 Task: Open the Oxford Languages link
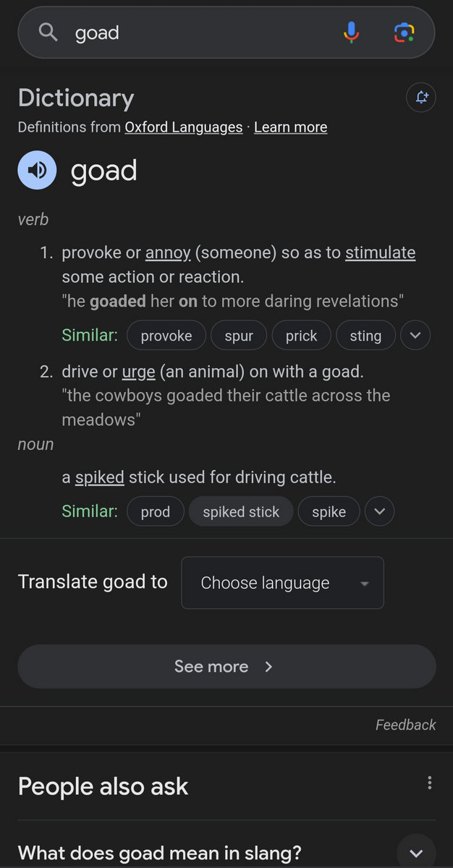tap(183, 127)
